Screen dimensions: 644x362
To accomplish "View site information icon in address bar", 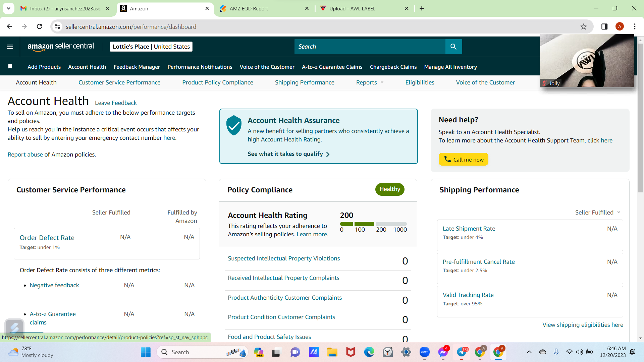I will pos(58,27).
